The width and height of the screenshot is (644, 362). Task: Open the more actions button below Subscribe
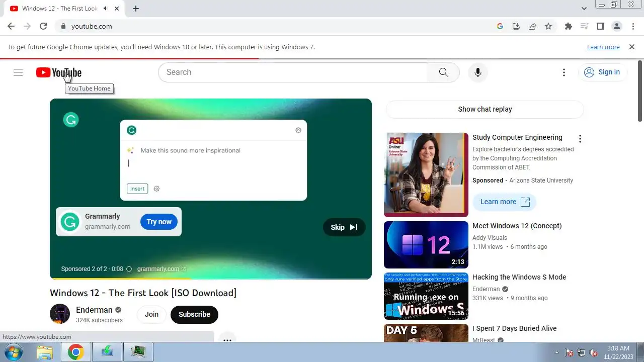227,339
